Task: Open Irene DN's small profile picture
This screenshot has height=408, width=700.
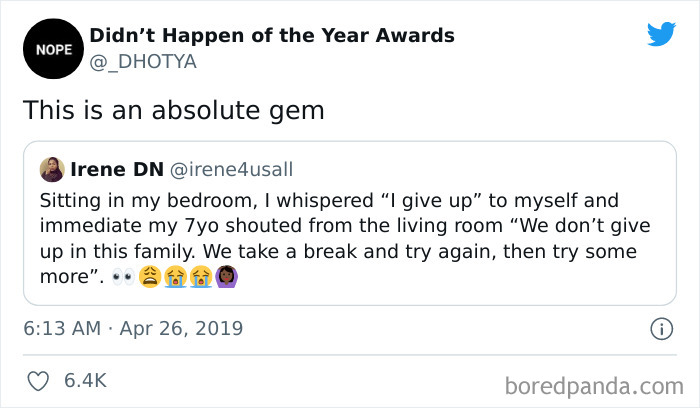Action: pos(52,169)
